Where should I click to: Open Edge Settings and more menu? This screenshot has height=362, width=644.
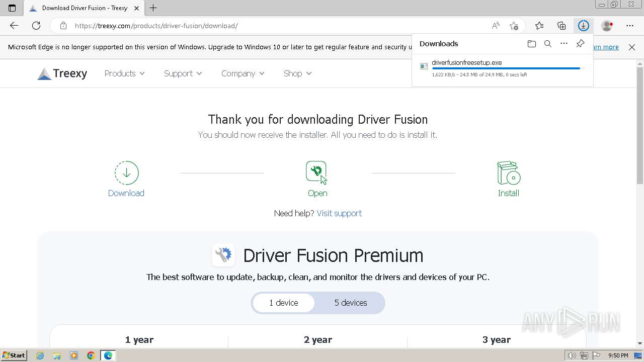[x=630, y=26]
